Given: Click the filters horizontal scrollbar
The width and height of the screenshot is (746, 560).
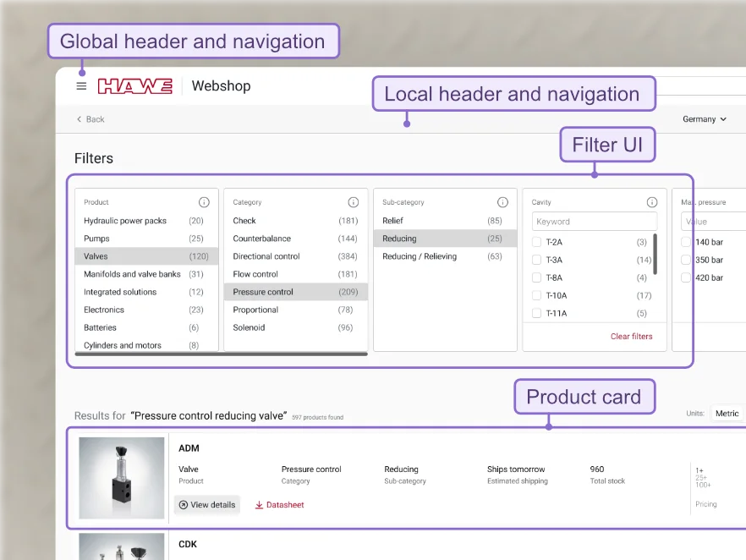Looking at the screenshot, I should pos(222,354).
